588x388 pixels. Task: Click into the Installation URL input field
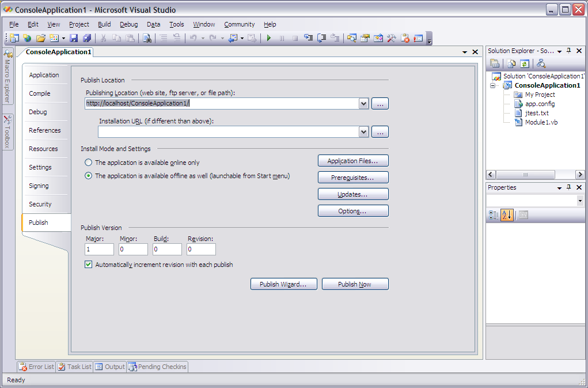coord(229,131)
